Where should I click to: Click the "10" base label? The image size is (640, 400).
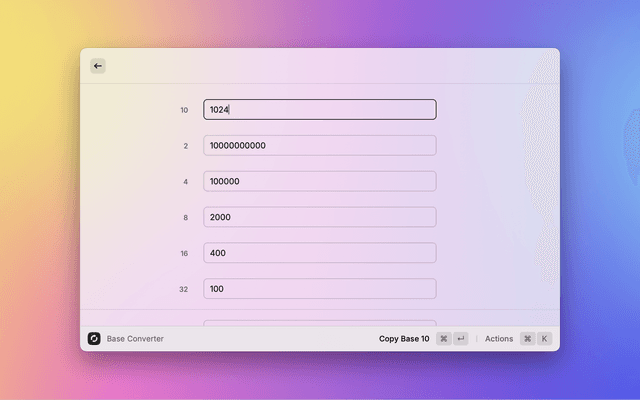[184, 110]
